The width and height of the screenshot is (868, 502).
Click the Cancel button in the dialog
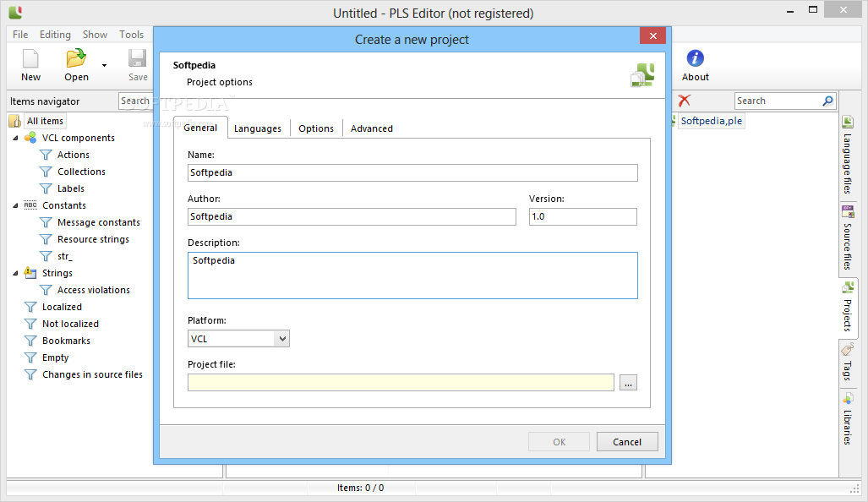pos(627,442)
